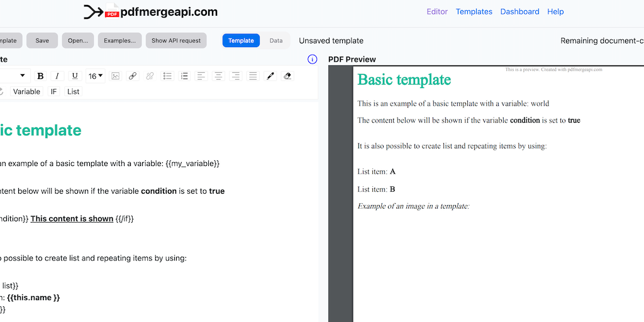This screenshot has width=644, height=322.
Task: Insert a numbered list
Action: tap(184, 76)
